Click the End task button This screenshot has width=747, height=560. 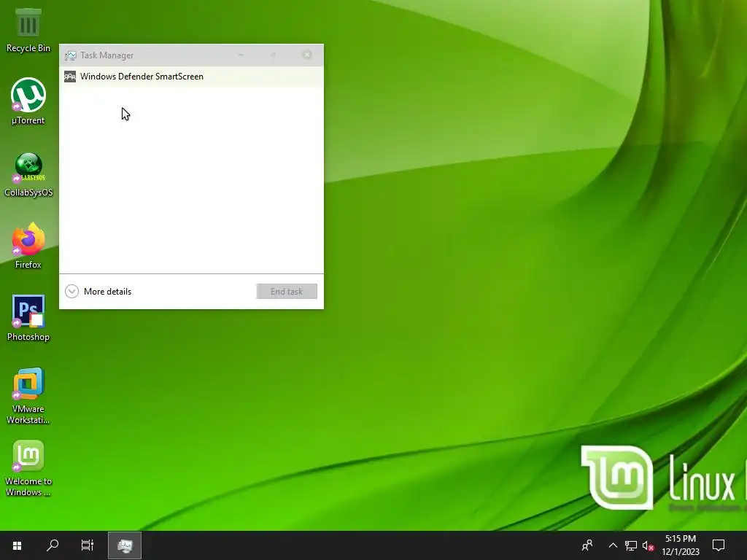tap(286, 292)
